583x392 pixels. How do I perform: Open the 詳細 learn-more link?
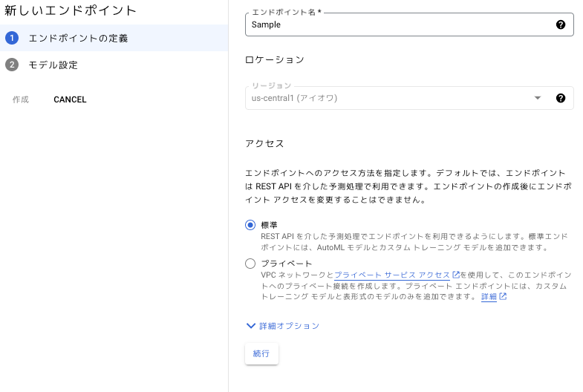(x=489, y=297)
